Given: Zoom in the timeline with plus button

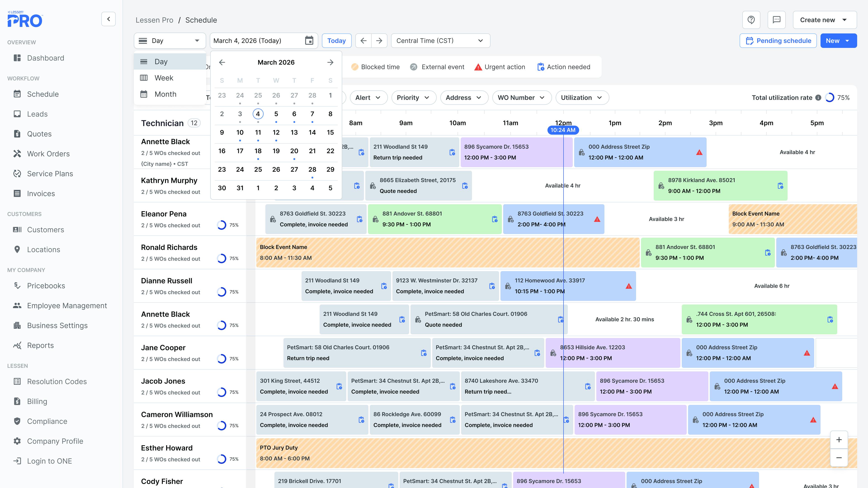Looking at the screenshot, I should tap(839, 439).
